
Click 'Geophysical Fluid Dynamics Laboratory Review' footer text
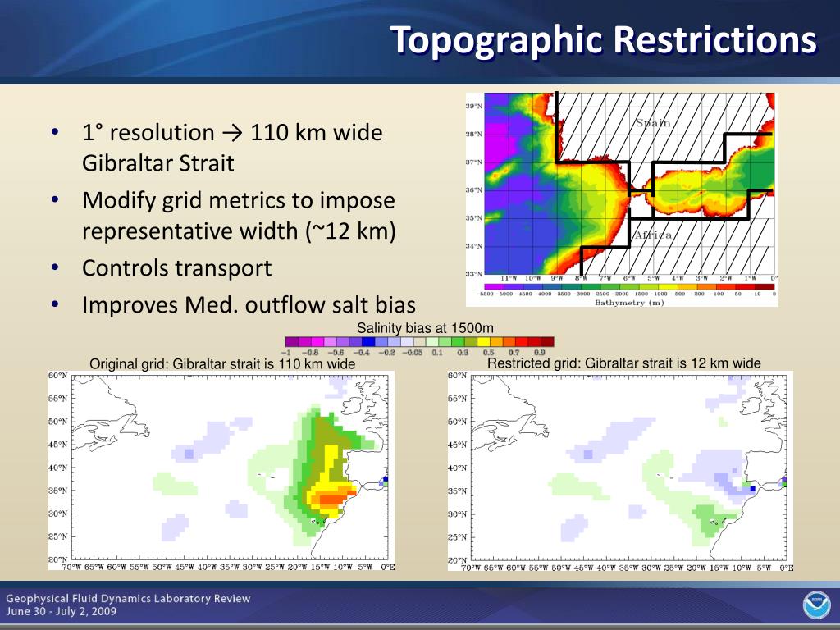(x=128, y=598)
